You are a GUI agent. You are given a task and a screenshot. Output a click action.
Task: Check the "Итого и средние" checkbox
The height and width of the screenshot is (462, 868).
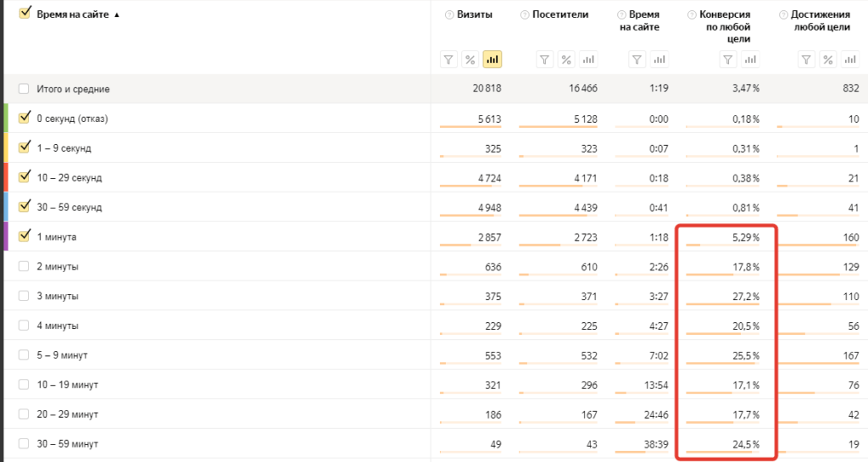pos(24,89)
